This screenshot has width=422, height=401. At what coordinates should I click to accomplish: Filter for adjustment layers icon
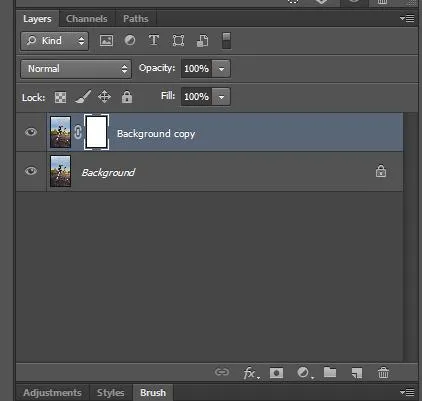click(130, 40)
